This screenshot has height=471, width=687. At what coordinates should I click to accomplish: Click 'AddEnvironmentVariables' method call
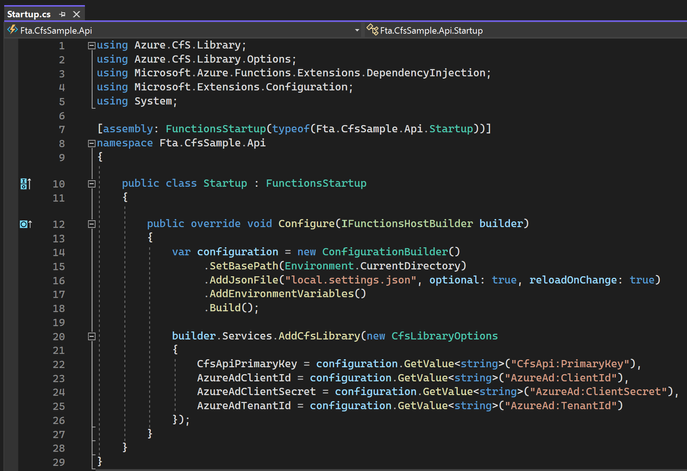click(281, 294)
